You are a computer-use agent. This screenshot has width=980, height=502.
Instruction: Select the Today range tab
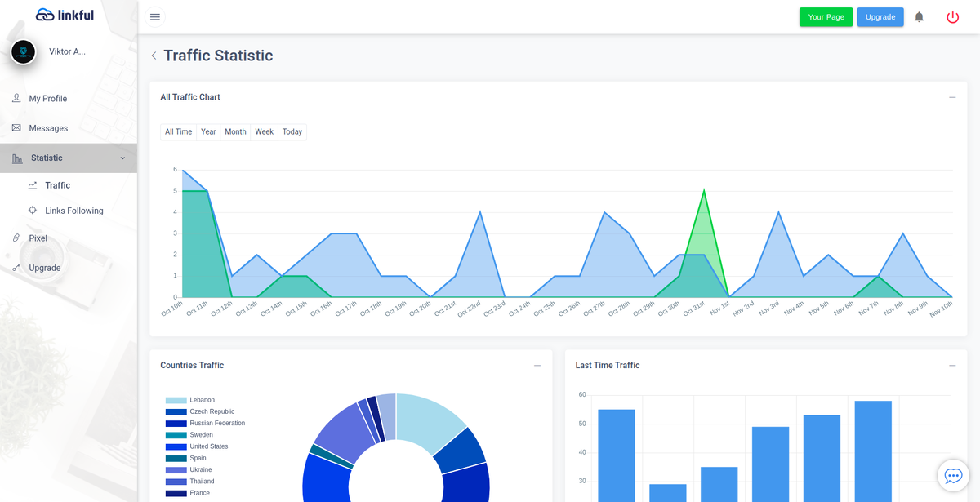pos(292,131)
